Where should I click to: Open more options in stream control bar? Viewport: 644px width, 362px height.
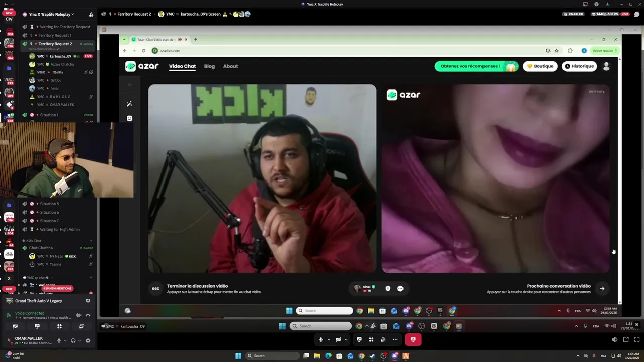395,339
